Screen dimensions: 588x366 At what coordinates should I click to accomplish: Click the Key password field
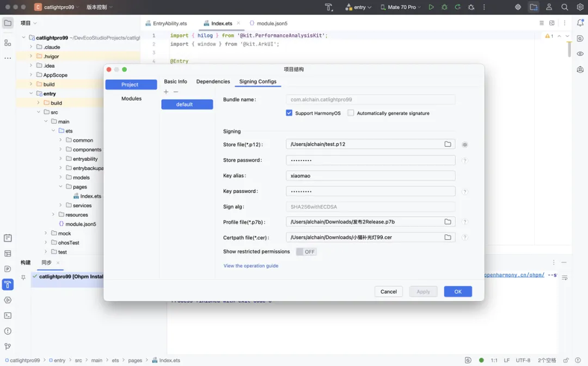click(x=371, y=191)
